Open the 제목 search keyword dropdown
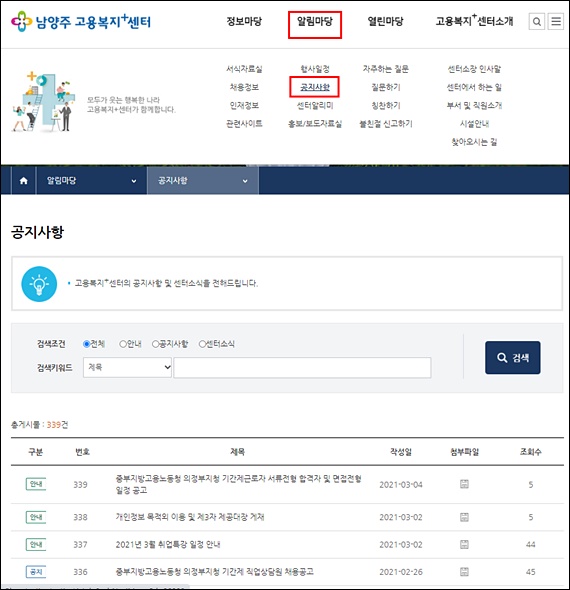The image size is (570, 590). [x=128, y=367]
